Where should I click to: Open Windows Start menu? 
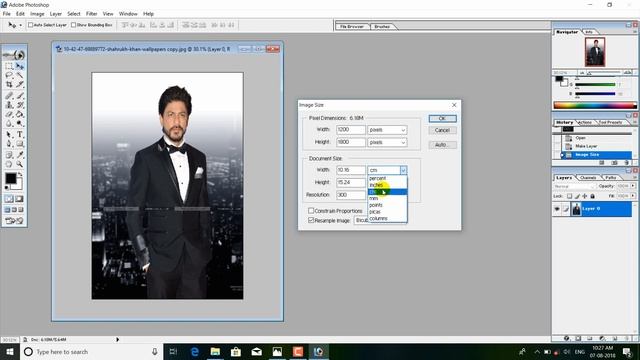pos(10,352)
